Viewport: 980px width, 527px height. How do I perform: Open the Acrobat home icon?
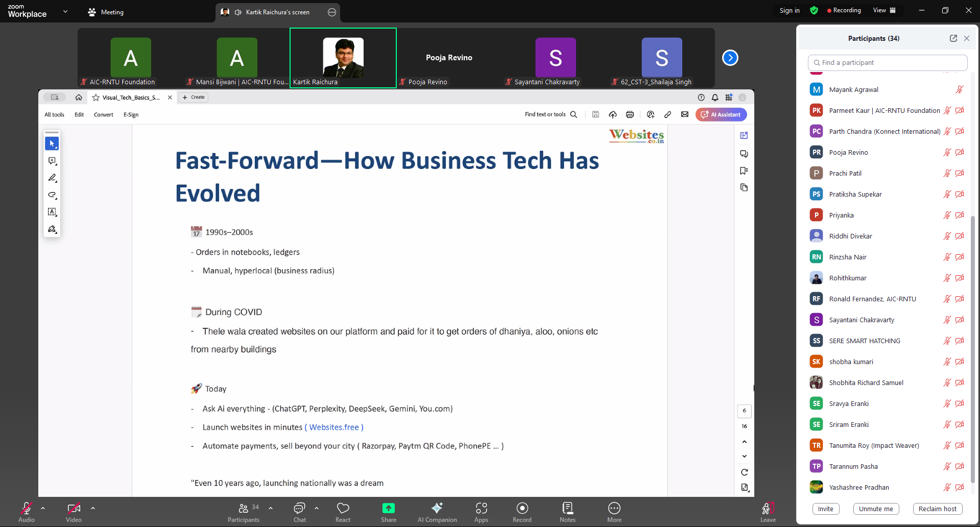(x=79, y=97)
